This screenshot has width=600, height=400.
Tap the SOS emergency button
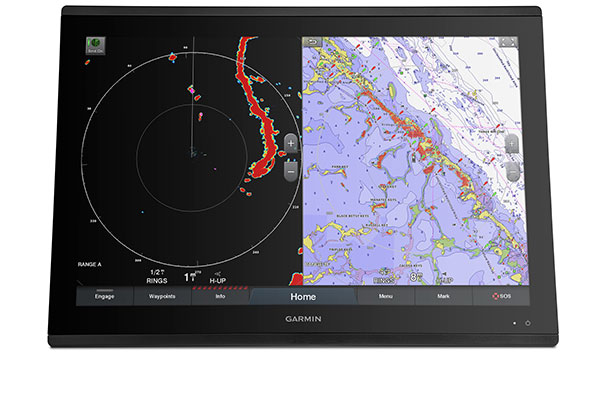501,296
